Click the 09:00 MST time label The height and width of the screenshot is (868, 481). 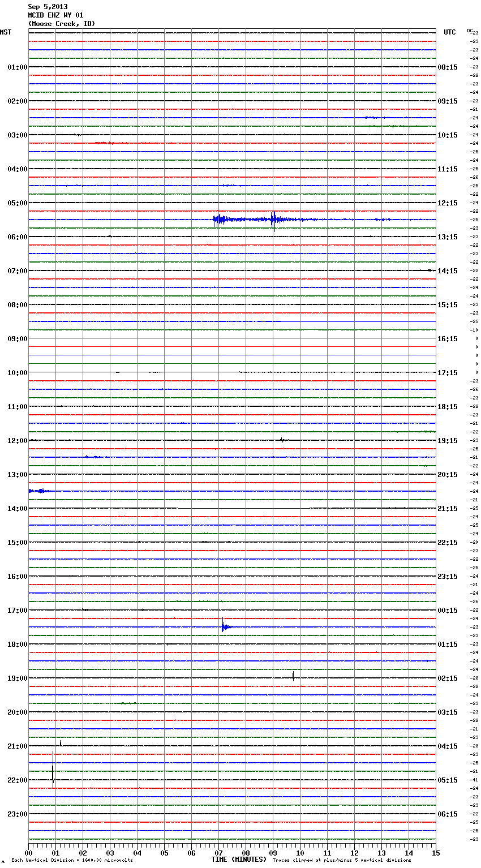(17, 339)
